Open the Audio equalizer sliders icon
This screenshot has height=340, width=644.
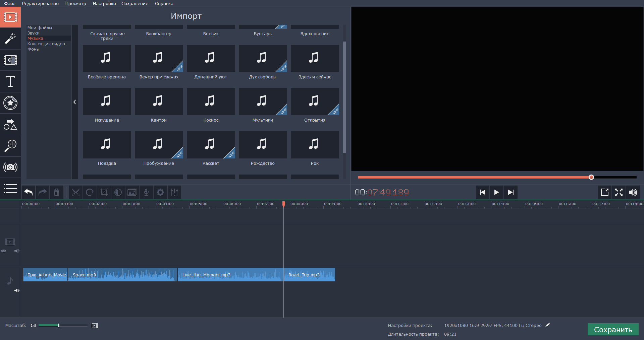tap(174, 192)
